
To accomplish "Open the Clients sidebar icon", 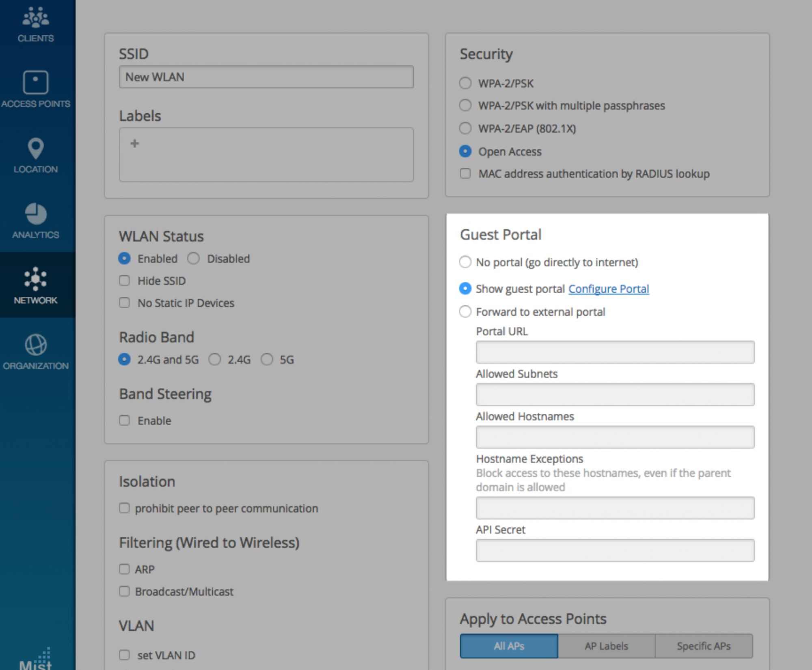I will (36, 18).
